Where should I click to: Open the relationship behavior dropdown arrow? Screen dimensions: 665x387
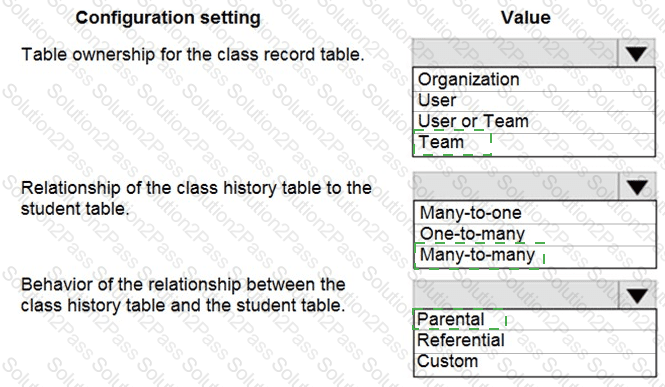637,296
